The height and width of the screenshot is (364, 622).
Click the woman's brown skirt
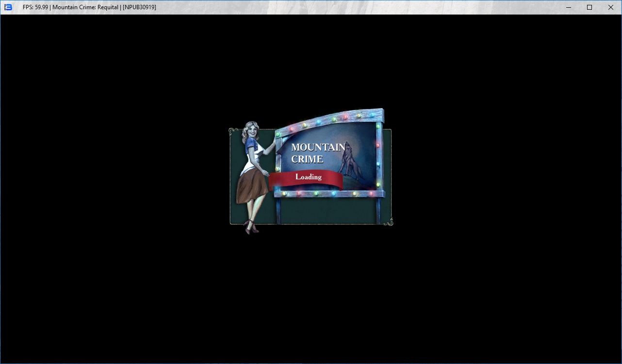(x=251, y=187)
